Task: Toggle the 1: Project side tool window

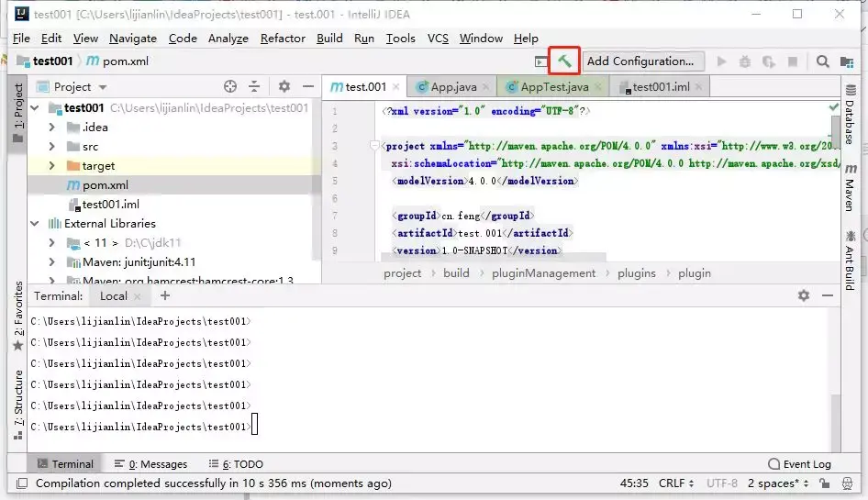Action: point(18,113)
